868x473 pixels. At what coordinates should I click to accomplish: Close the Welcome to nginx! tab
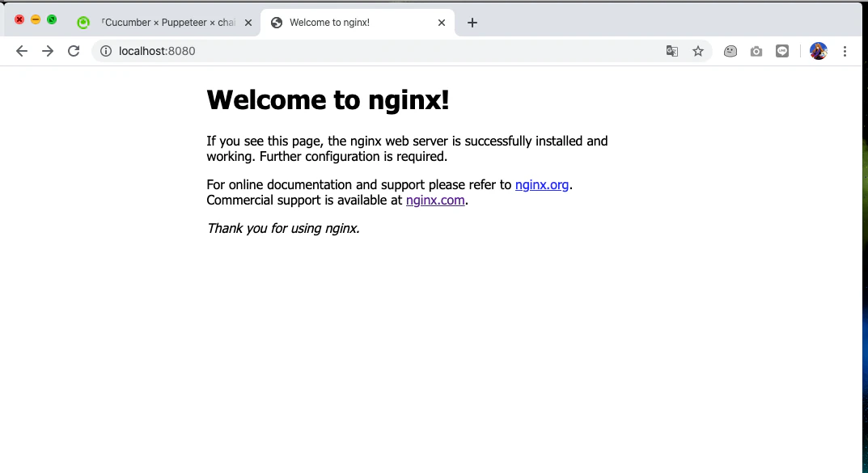442,23
